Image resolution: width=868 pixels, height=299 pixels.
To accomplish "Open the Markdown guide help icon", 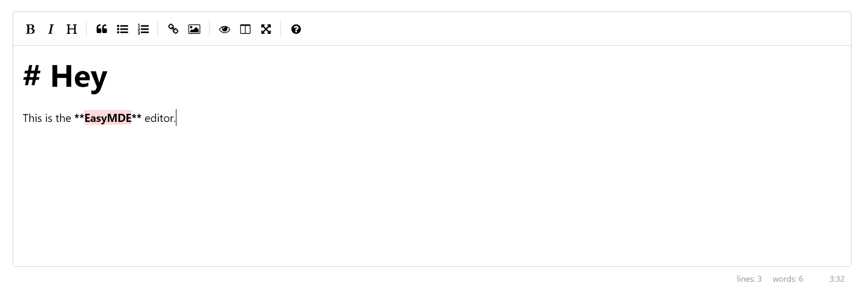I will pyautogui.click(x=296, y=29).
